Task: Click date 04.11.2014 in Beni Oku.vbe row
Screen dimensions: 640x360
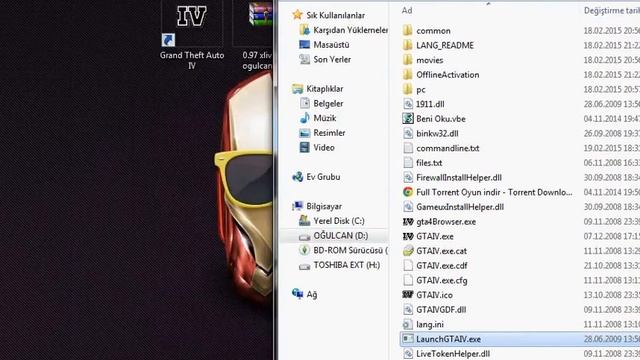Action: click(611, 119)
